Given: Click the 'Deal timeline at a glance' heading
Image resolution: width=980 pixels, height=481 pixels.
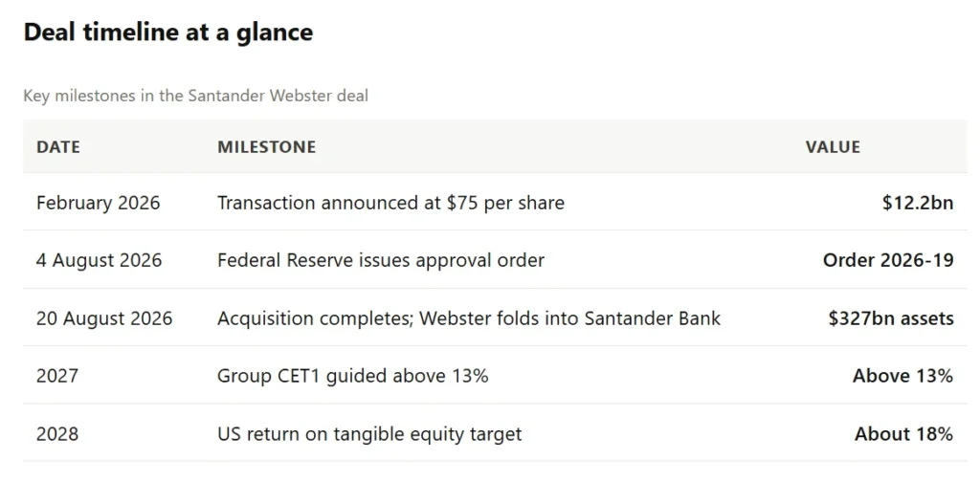Looking at the screenshot, I should (x=168, y=32).
